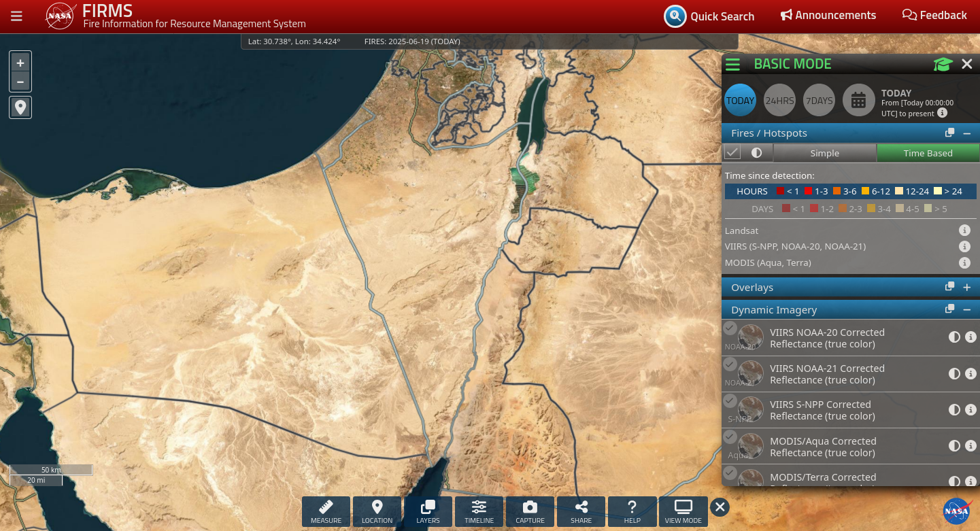This screenshot has width=980, height=531.
Task: Switch to Time Based fire display
Action: (x=928, y=153)
